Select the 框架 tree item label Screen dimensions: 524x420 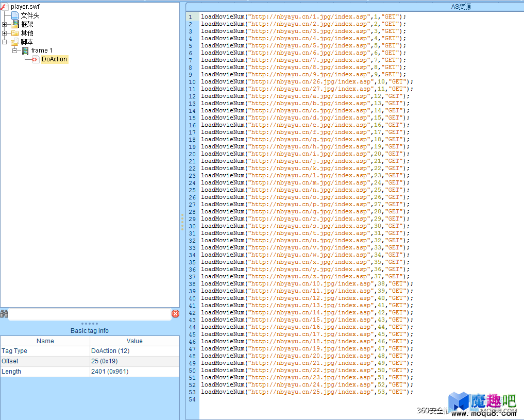pos(27,24)
